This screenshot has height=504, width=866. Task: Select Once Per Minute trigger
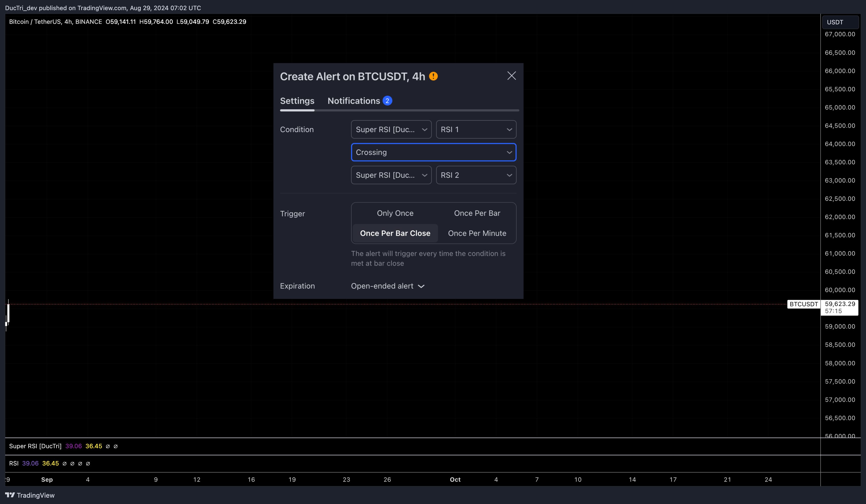click(477, 233)
